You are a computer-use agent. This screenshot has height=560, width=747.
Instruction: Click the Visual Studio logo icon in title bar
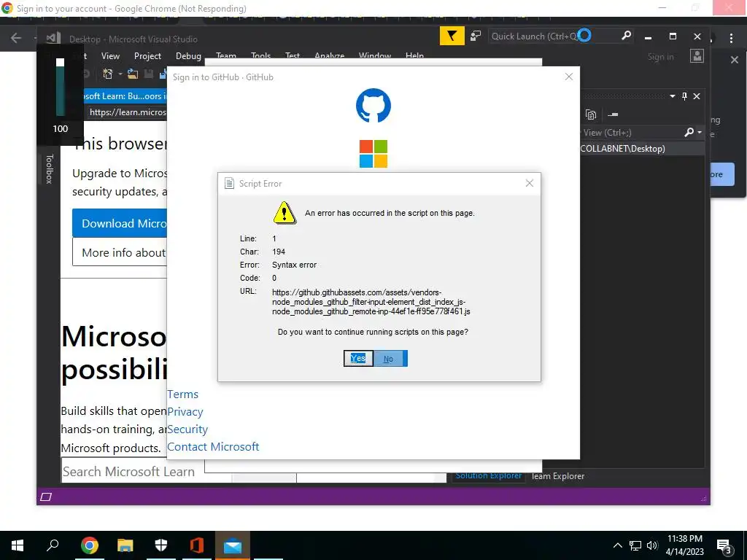[53, 38]
